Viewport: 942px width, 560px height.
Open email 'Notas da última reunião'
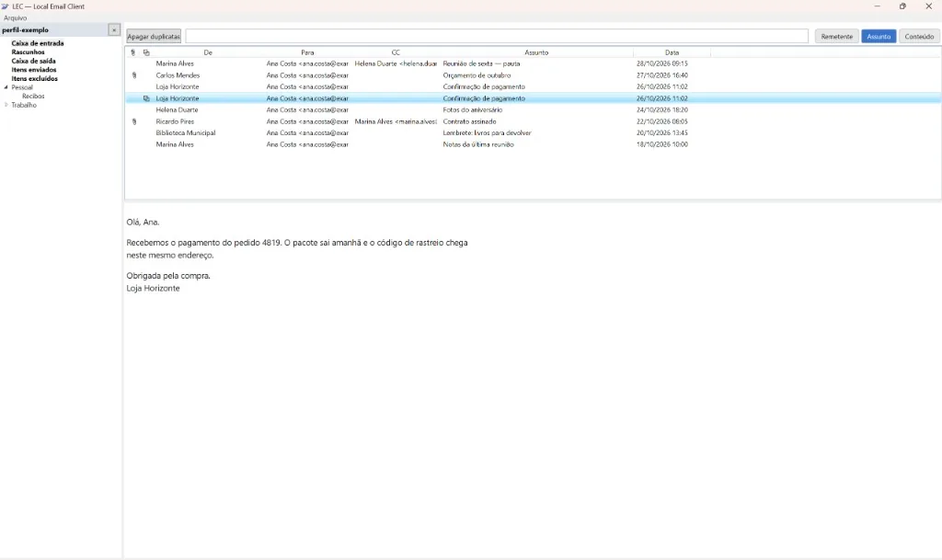[478, 144]
